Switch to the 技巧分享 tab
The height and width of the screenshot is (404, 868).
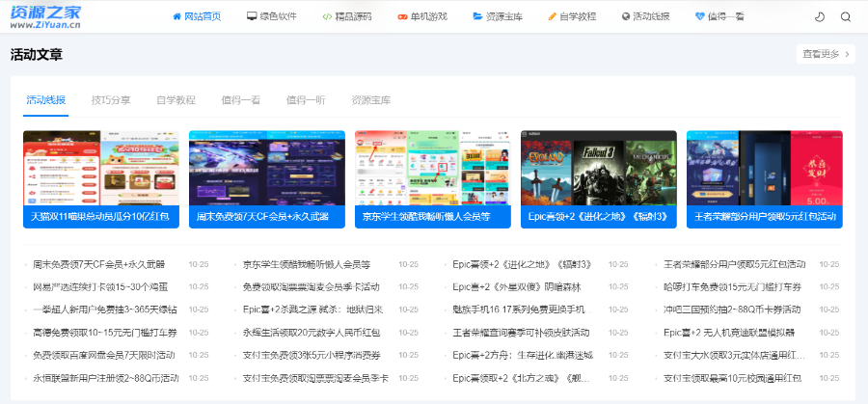[111, 100]
